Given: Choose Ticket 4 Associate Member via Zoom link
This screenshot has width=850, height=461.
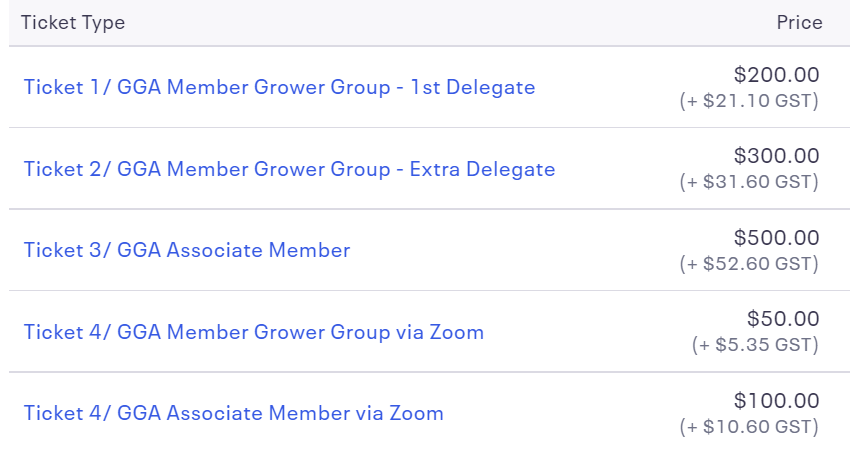Looking at the screenshot, I should (233, 413).
